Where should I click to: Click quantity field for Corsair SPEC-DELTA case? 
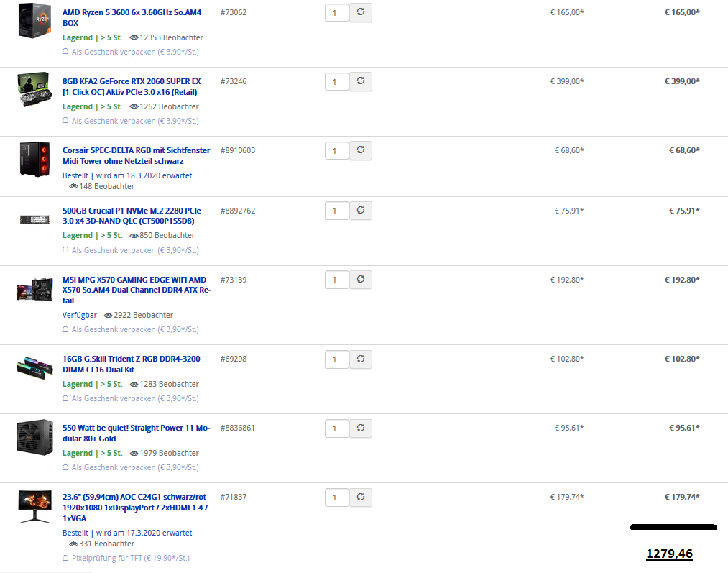pyautogui.click(x=336, y=151)
